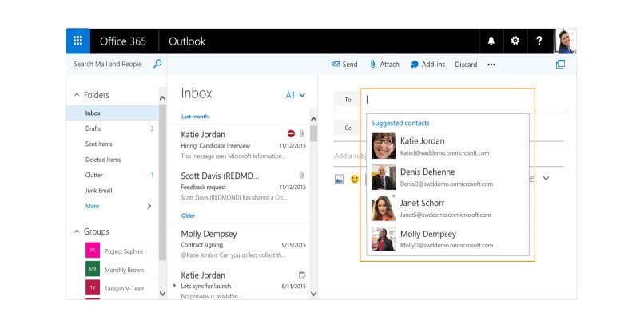Click calendar icon on Lets sync email
Image resolution: width=644 pixels, height=328 pixels.
[x=302, y=275]
